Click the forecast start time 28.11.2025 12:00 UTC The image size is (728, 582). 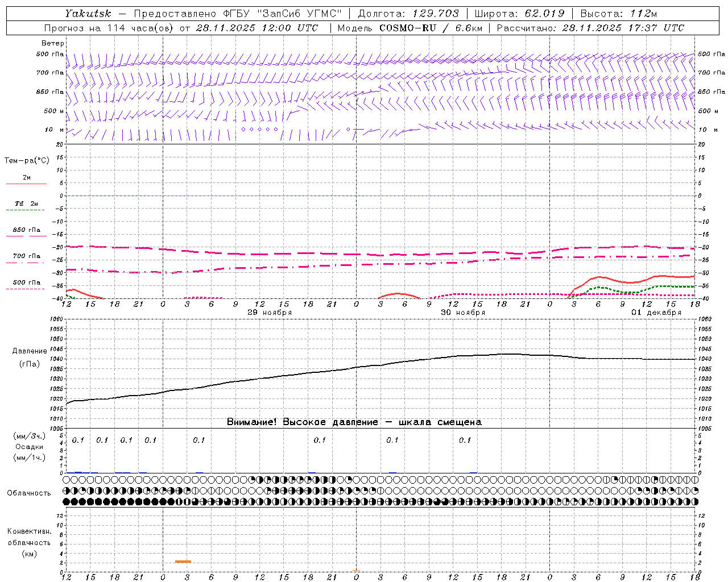[x=257, y=28]
